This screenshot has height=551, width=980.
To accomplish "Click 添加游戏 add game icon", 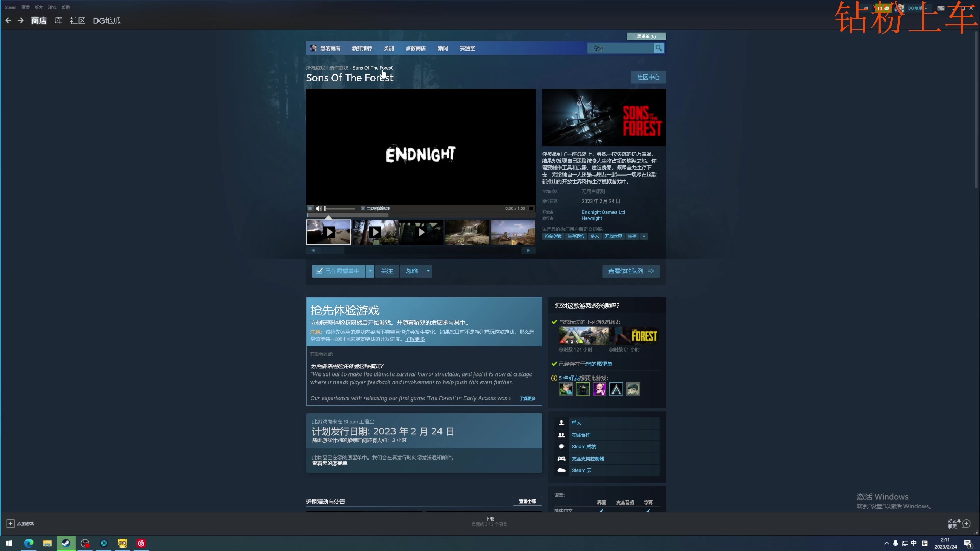I will click(10, 524).
